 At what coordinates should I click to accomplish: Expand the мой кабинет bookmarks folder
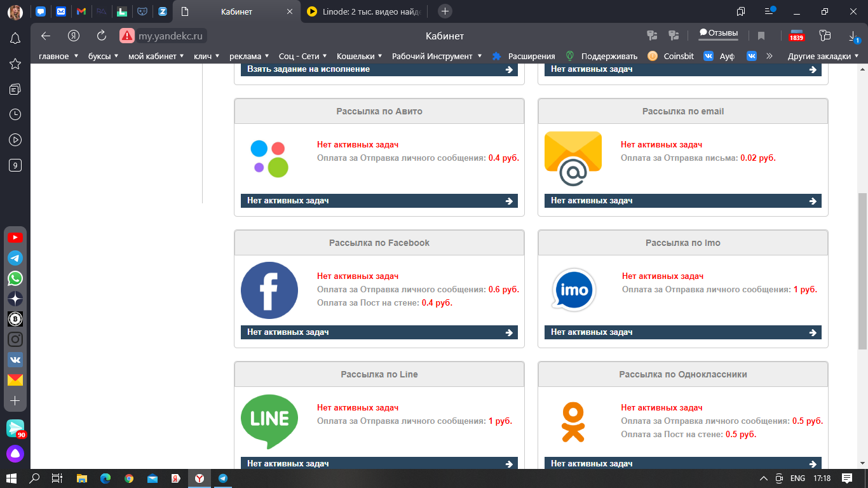(x=156, y=56)
